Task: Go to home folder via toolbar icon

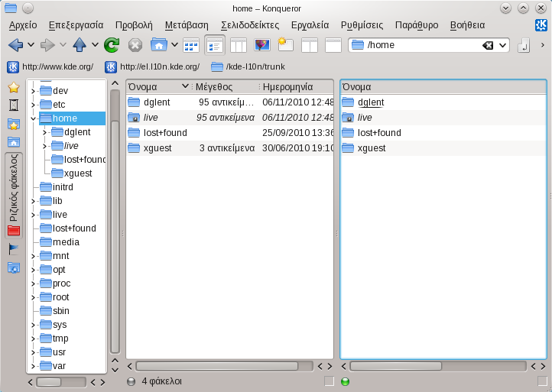Action: point(159,45)
